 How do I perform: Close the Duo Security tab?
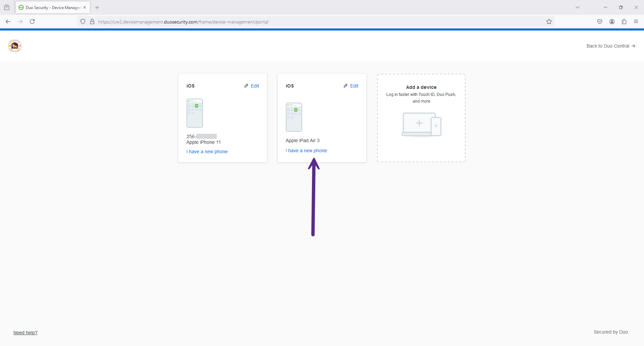coord(85,7)
